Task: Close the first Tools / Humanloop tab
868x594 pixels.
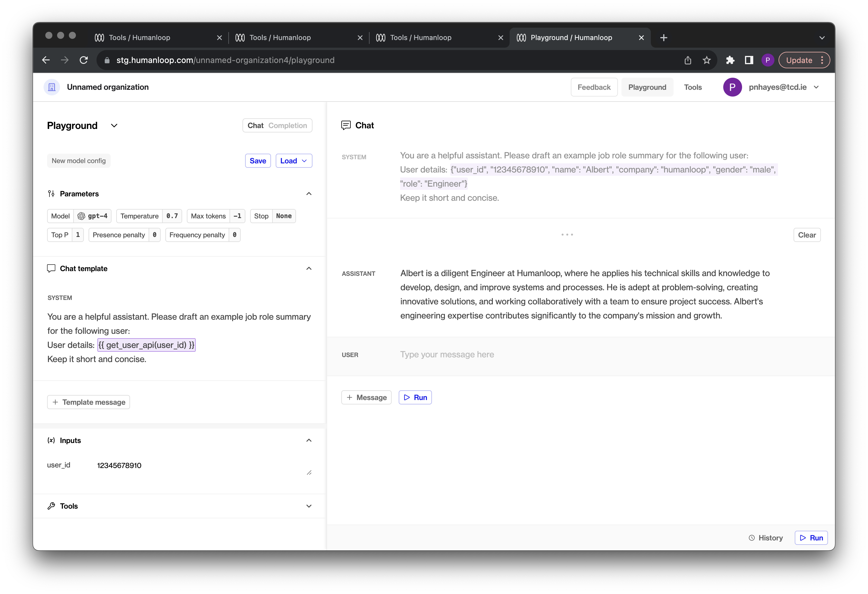Action: (220, 38)
